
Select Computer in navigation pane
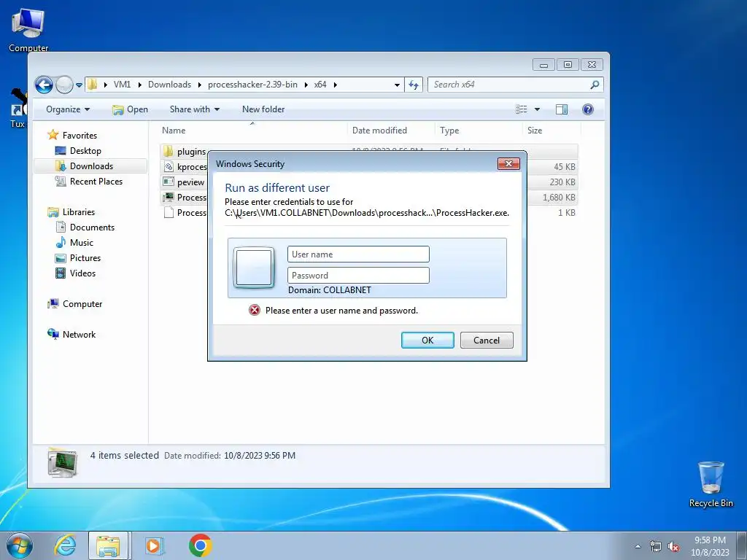[82, 304]
